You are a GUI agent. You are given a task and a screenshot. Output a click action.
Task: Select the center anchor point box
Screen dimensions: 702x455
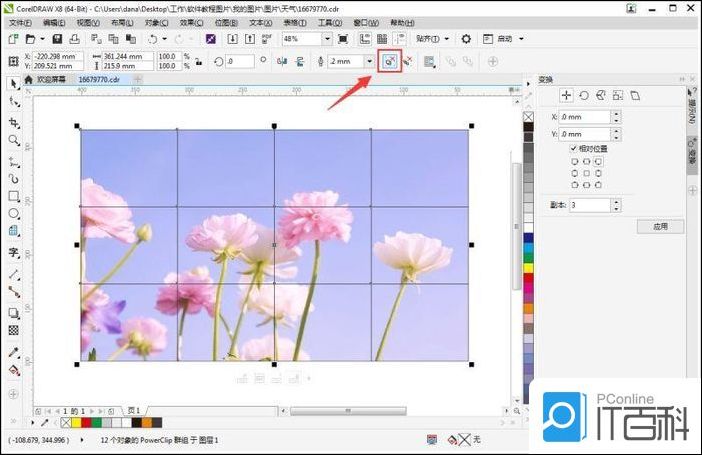586,172
